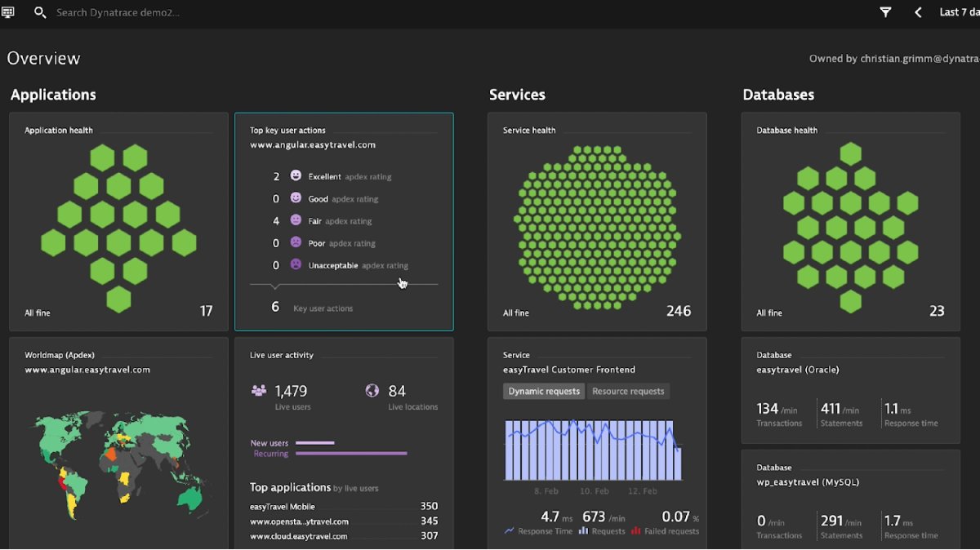Click the Live user activity tile title
Screen dimensions: 980x550
tap(282, 355)
